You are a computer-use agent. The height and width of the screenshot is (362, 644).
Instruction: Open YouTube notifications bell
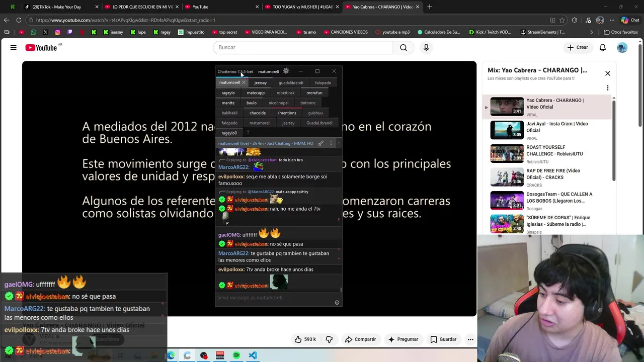602,47
